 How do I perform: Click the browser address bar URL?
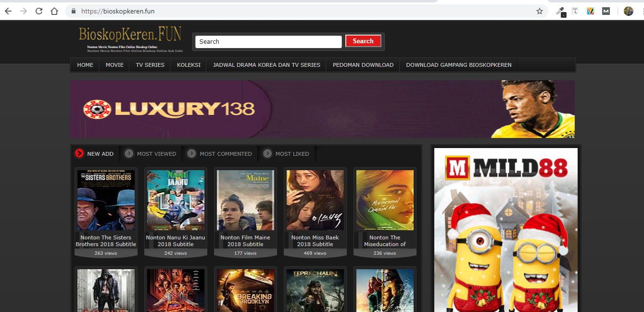click(x=118, y=11)
